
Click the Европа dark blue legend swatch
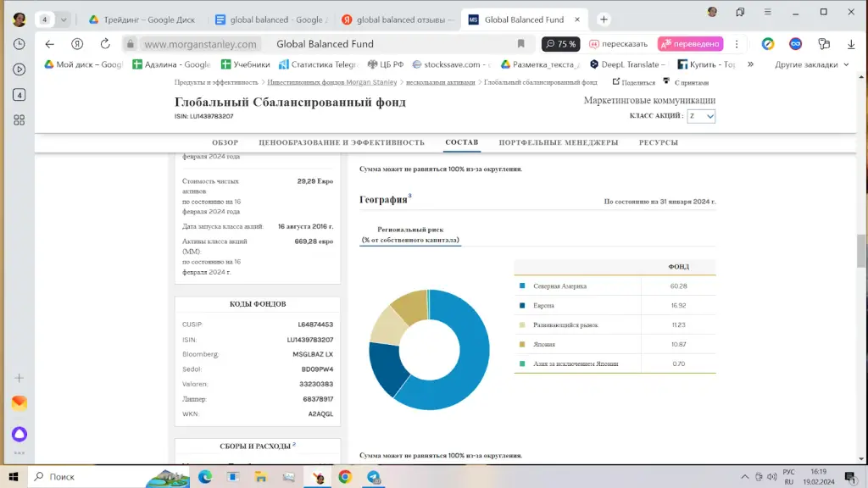point(522,305)
